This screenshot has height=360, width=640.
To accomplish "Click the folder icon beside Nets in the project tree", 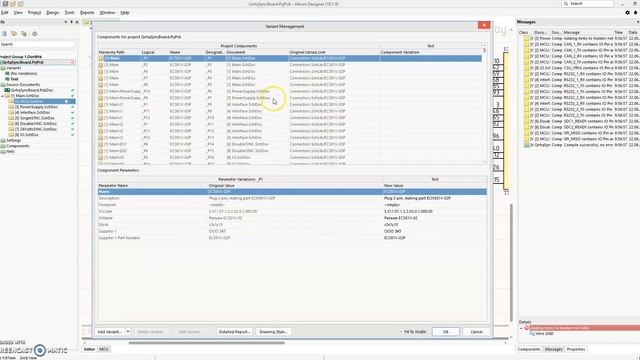I will pos(3,151).
